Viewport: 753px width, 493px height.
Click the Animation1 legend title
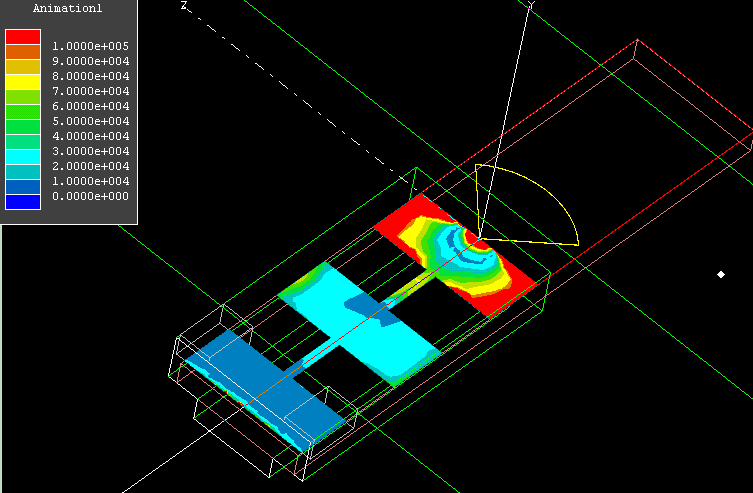(67, 9)
